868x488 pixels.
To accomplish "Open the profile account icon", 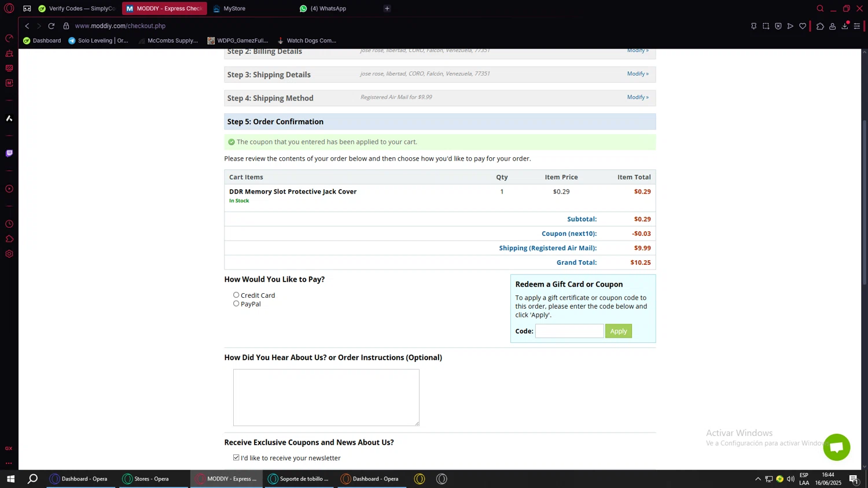I will pyautogui.click(x=832, y=26).
